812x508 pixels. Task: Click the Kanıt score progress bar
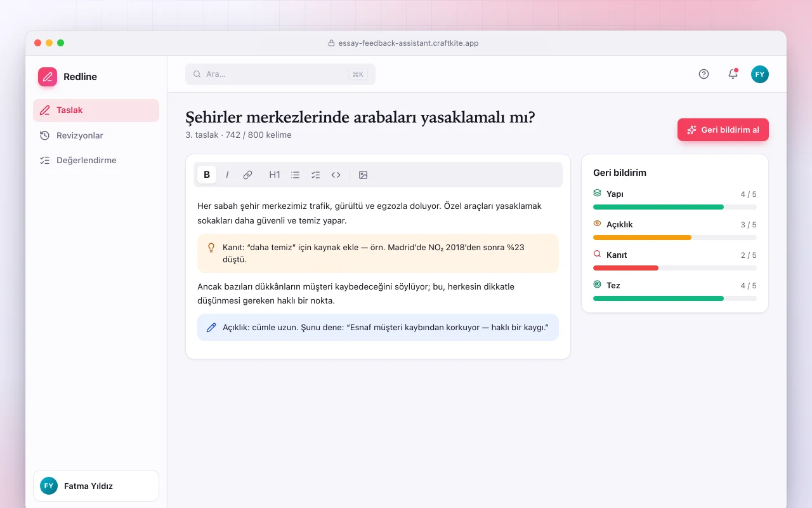675,268
